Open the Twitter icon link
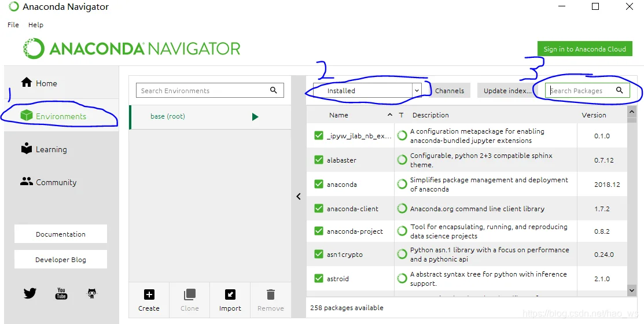 pyautogui.click(x=30, y=293)
